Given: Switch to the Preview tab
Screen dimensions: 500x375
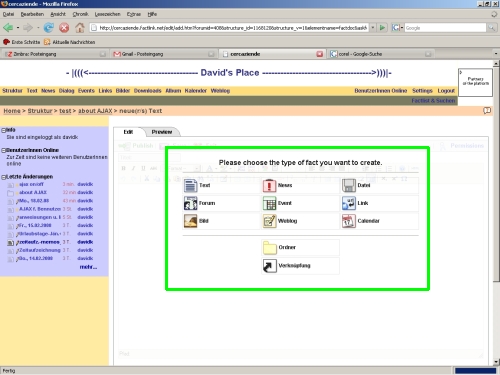Looking at the screenshot, I should (162, 132).
